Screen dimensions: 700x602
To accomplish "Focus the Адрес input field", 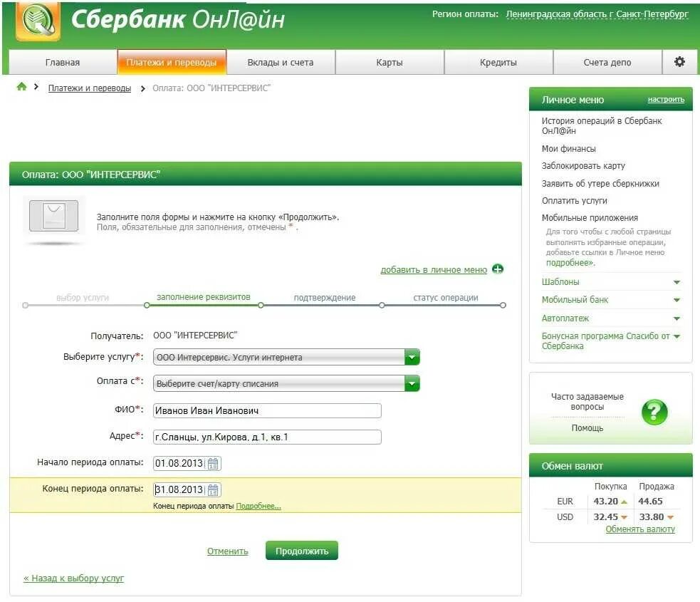I will [267, 437].
